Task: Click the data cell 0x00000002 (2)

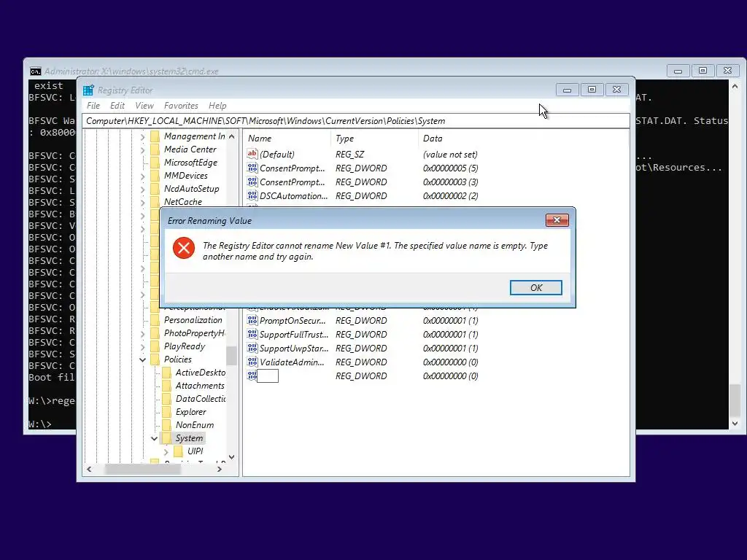Action: tap(450, 195)
